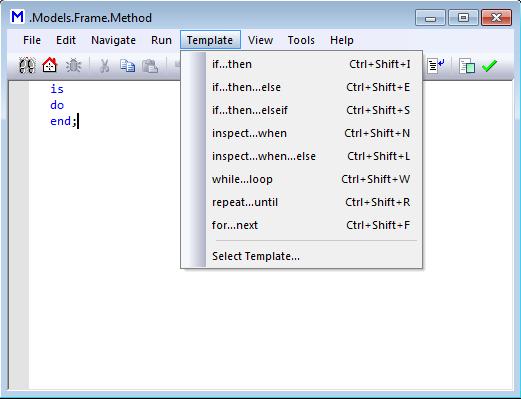Close the Method editor window

496,18
